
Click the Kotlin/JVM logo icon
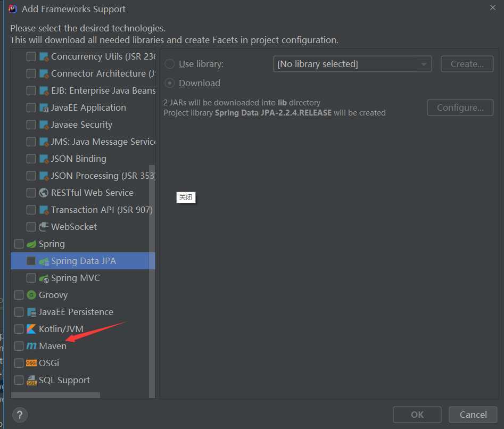point(31,329)
